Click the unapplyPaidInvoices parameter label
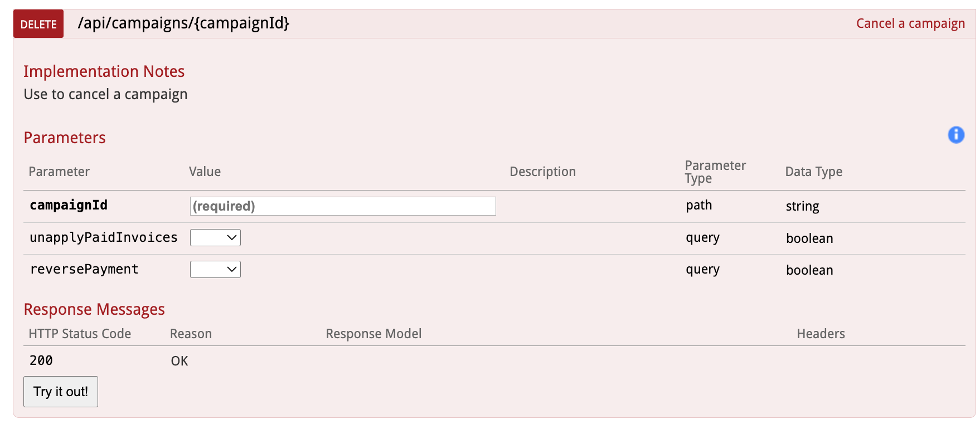 pos(103,237)
